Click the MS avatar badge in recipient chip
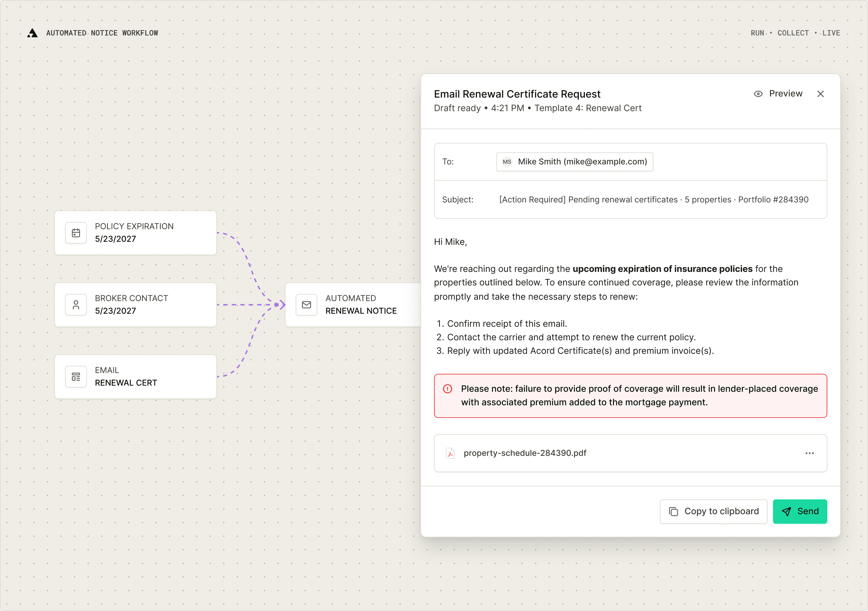Screen dimensions: 868x611 (x=507, y=162)
